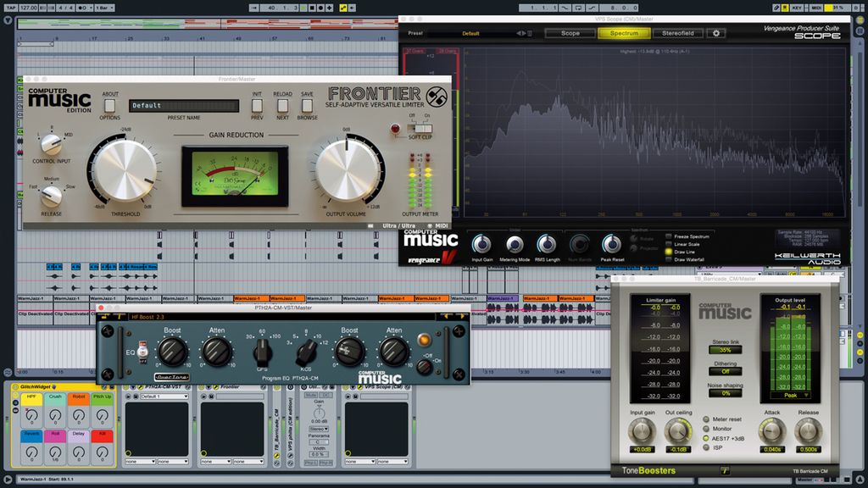
Task: Enter MIDI map mode in the top-right corner
Action: (x=816, y=8)
